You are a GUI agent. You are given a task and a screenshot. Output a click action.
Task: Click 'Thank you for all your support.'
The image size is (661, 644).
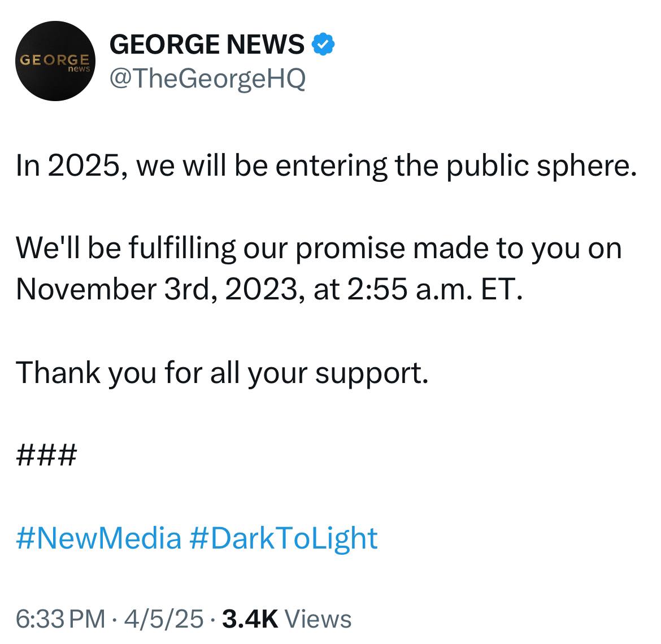[x=222, y=373]
